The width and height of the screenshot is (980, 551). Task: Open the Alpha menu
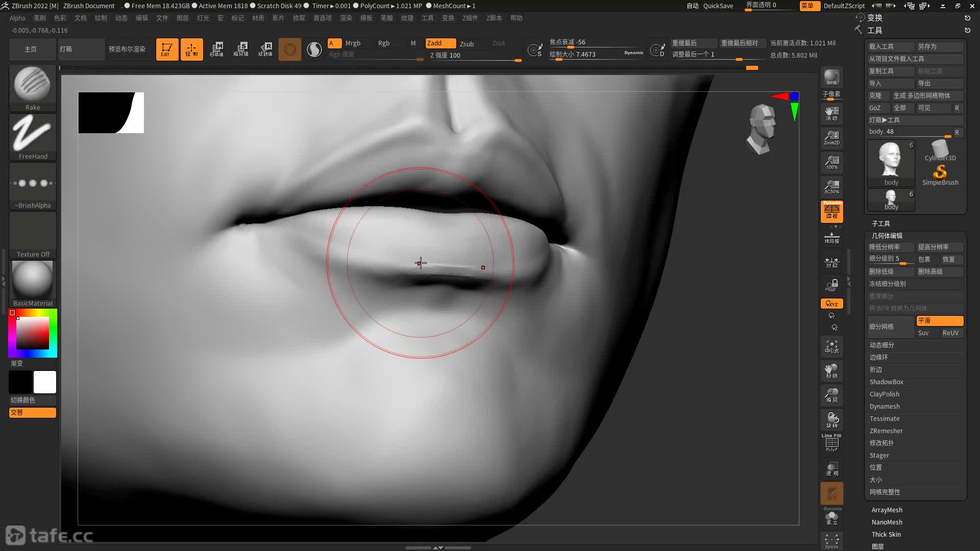point(17,18)
